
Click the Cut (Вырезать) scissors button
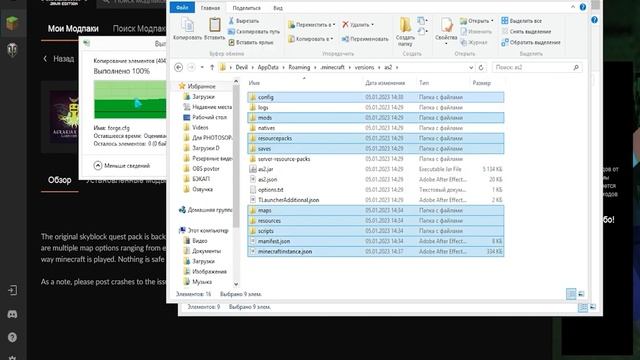pyautogui.click(x=244, y=21)
